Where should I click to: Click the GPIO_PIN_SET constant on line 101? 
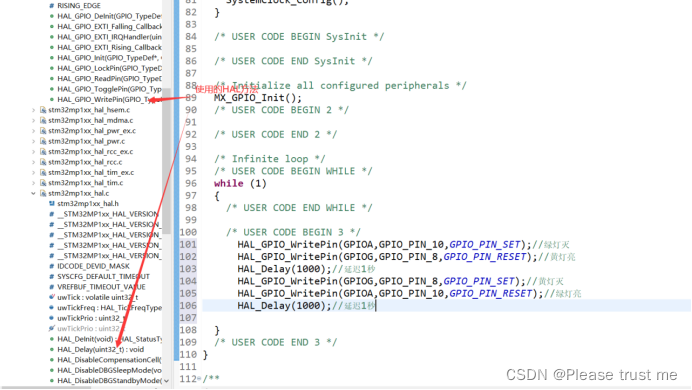485,244
